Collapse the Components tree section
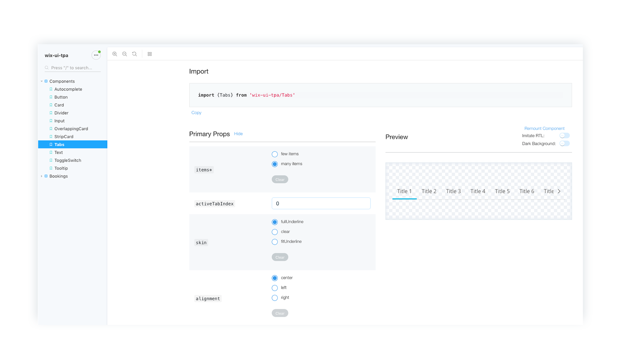 [42, 81]
